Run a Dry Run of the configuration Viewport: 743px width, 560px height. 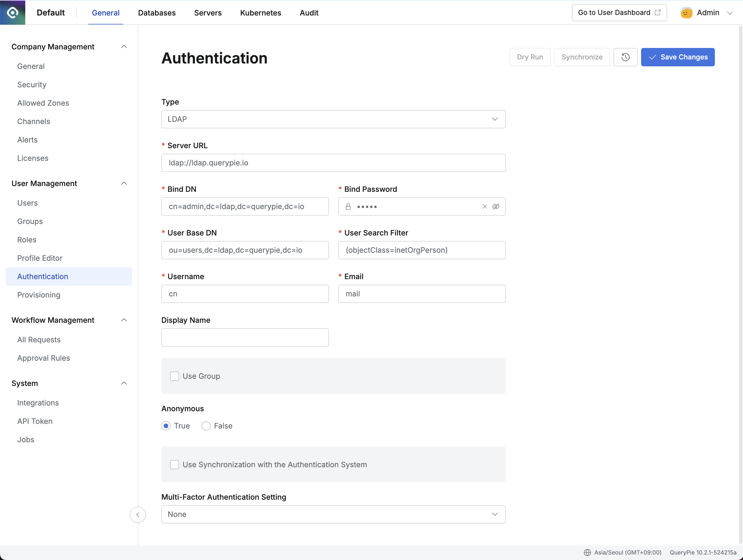tap(530, 57)
